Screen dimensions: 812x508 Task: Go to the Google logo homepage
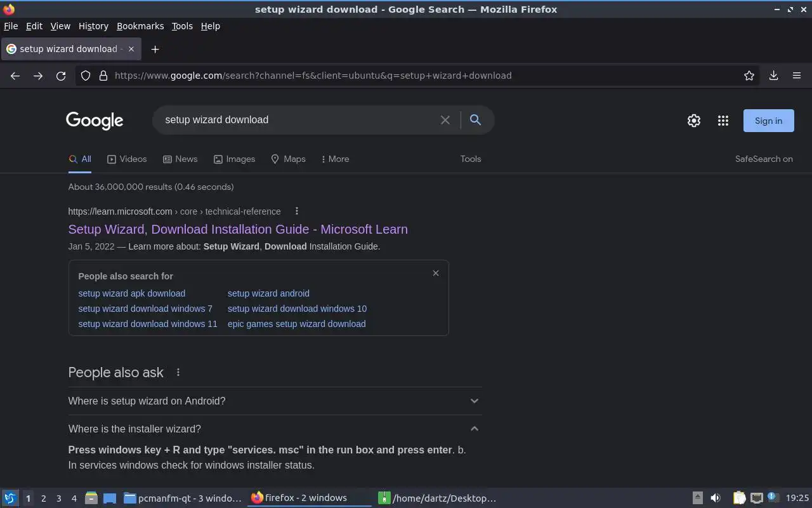95,121
